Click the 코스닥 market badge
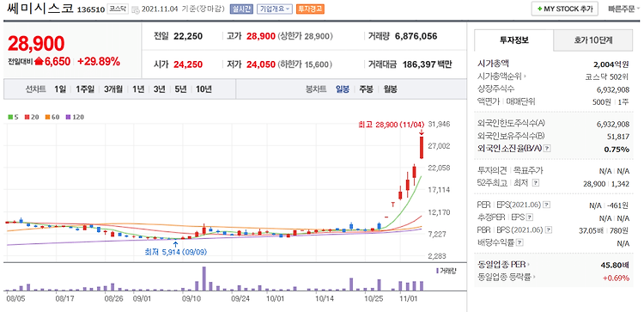The image size is (644, 312). pos(118,9)
